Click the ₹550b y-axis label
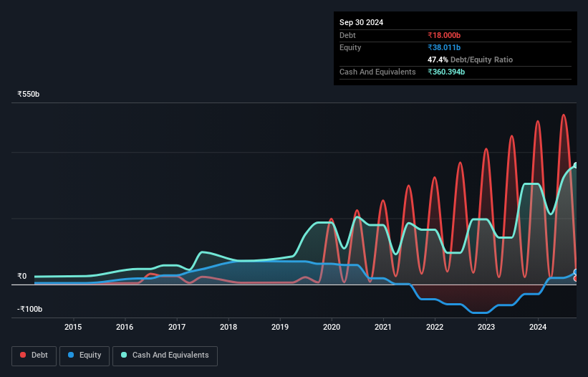The height and width of the screenshot is (377, 588). (x=28, y=94)
